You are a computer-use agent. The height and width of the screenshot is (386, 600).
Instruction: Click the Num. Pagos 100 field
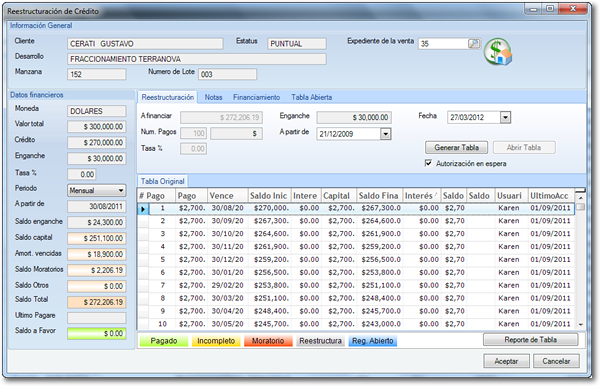coord(194,133)
